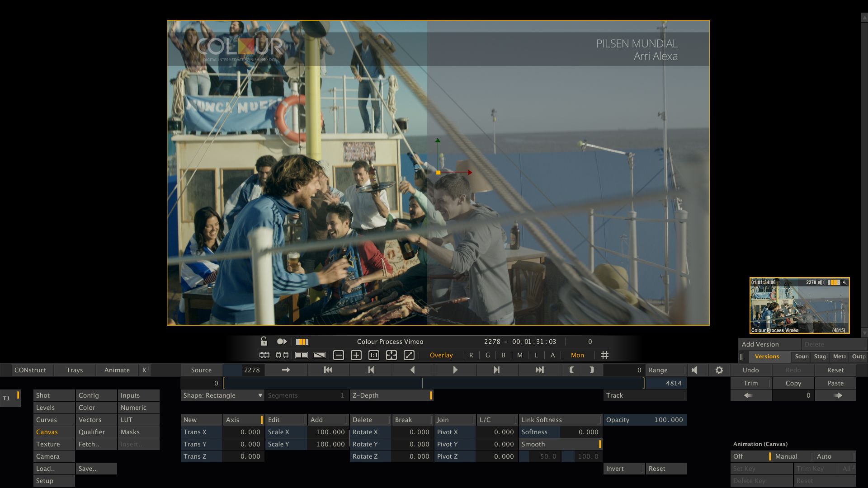The height and width of the screenshot is (488, 868).
Task: Set the in mark bracket
Action: click(572, 370)
